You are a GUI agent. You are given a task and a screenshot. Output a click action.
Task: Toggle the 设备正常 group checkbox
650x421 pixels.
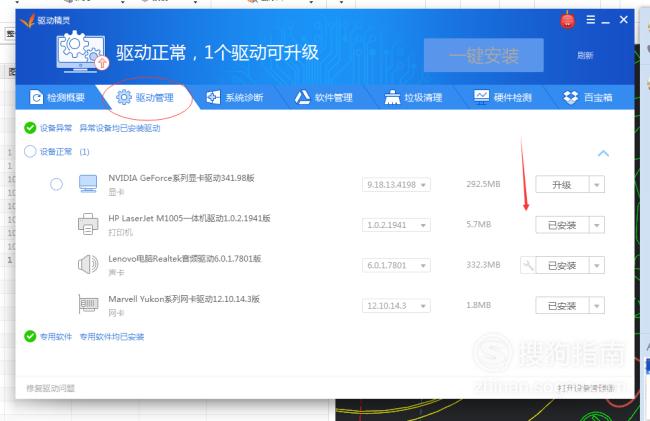[x=30, y=151]
